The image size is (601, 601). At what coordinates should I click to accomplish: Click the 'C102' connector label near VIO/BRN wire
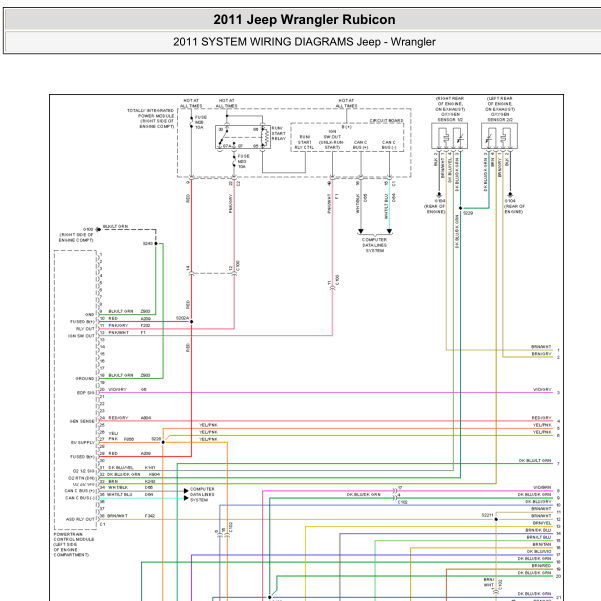pos(403,502)
